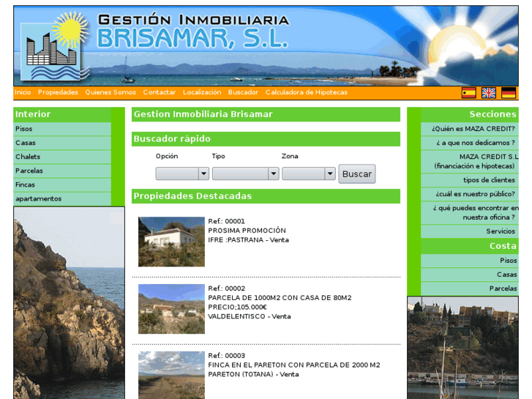Viewport: 532px width, 399px height.
Task: Click the Interior section header
Action: click(x=62, y=114)
